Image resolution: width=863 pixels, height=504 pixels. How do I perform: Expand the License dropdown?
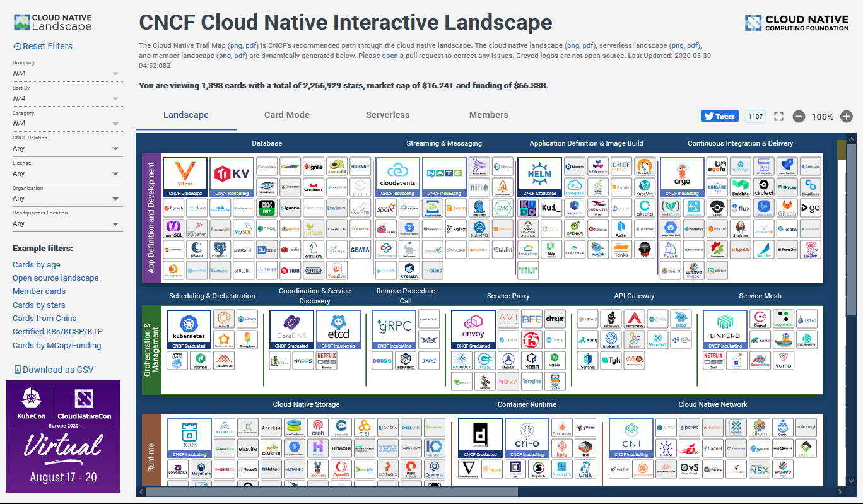pyautogui.click(x=66, y=173)
